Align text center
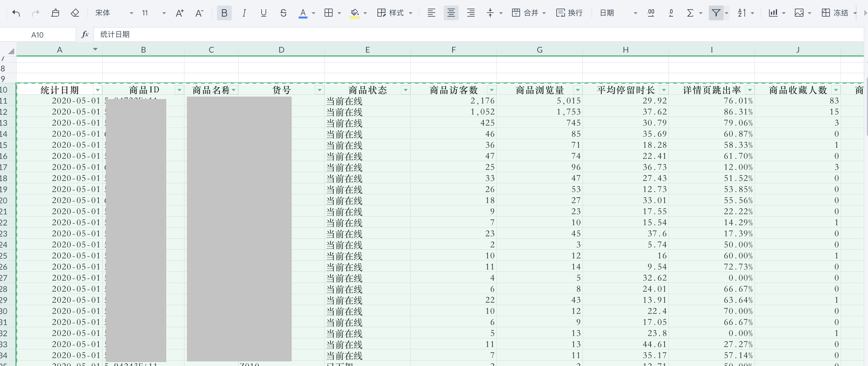 451,13
